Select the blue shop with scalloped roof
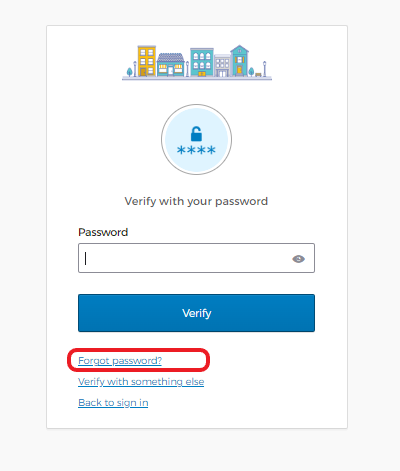This screenshot has height=471, width=400. point(171,65)
